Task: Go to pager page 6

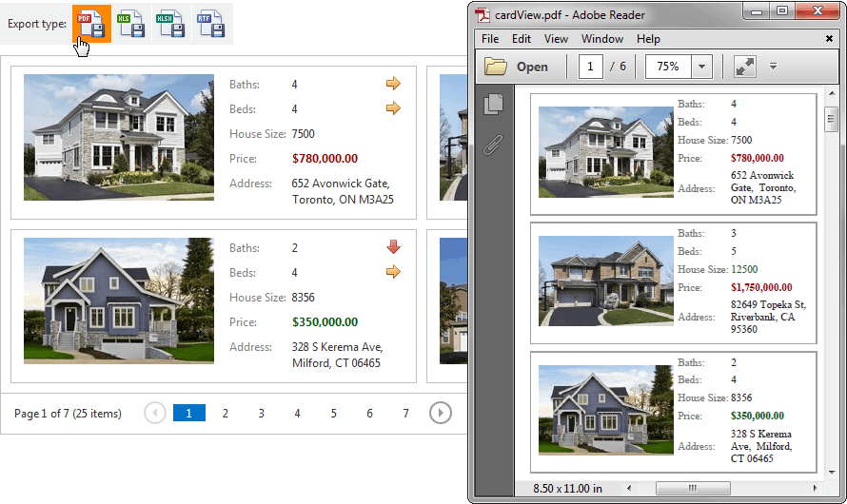Action: tap(369, 414)
